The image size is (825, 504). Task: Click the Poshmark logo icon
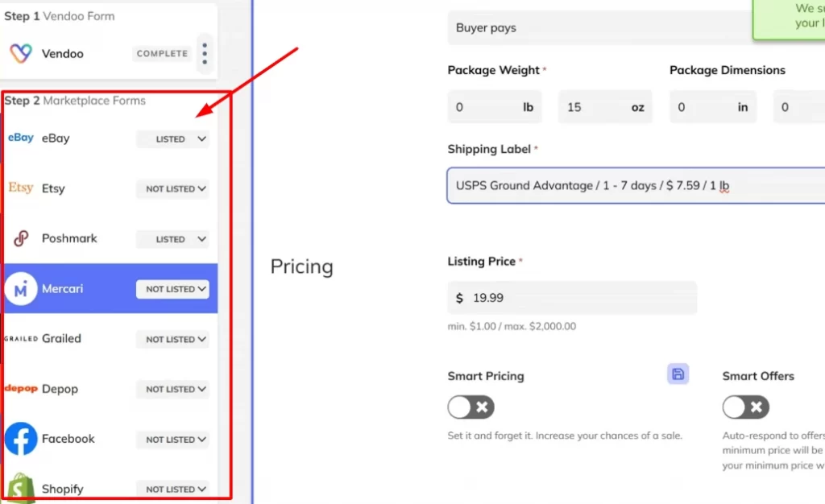tap(20, 238)
